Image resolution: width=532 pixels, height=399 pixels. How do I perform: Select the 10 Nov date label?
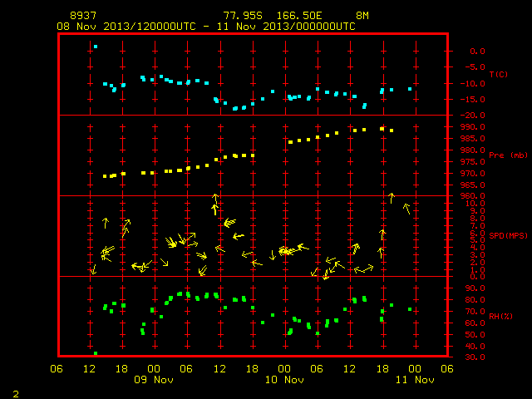(284, 380)
